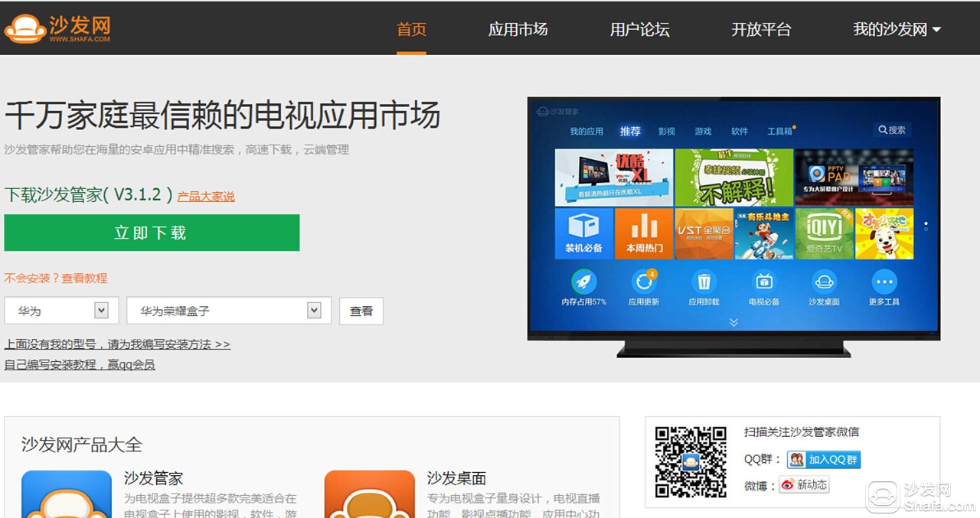The image size is (980, 518).
Task: Click the 加入QQ群 button
Action: click(x=824, y=460)
